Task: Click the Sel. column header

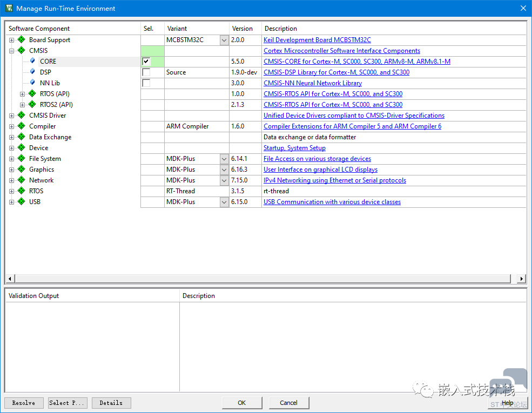Action: (153, 29)
